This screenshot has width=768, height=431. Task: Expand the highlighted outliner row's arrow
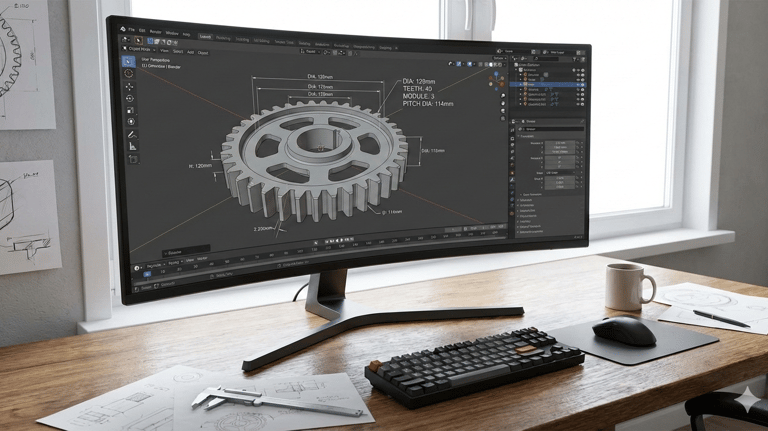click(520, 85)
